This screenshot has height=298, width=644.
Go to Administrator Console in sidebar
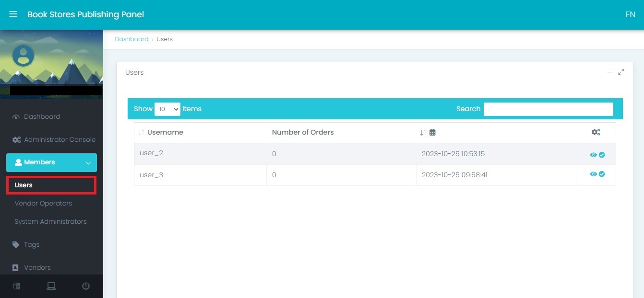coord(60,139)
